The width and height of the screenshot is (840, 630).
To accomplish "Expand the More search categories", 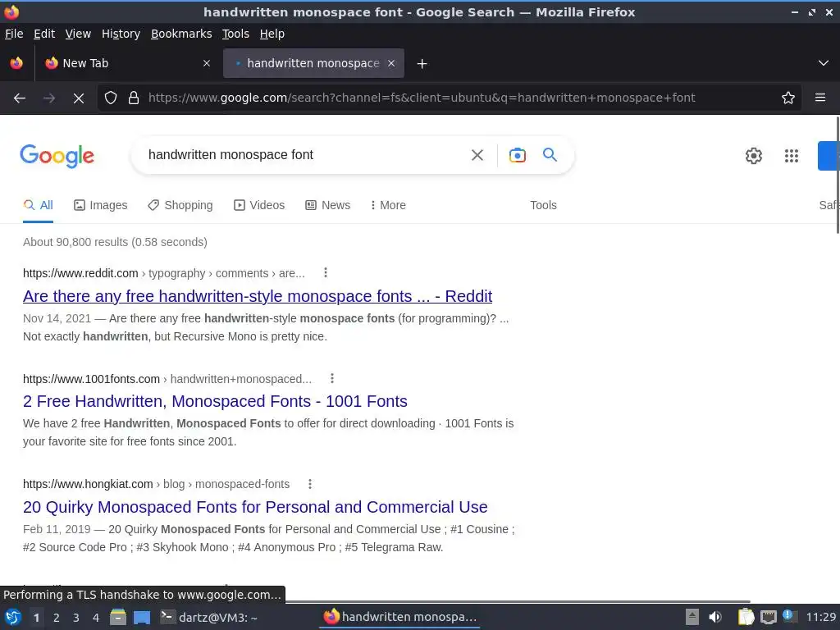I will pyautogui.click(x=388, y=205).
